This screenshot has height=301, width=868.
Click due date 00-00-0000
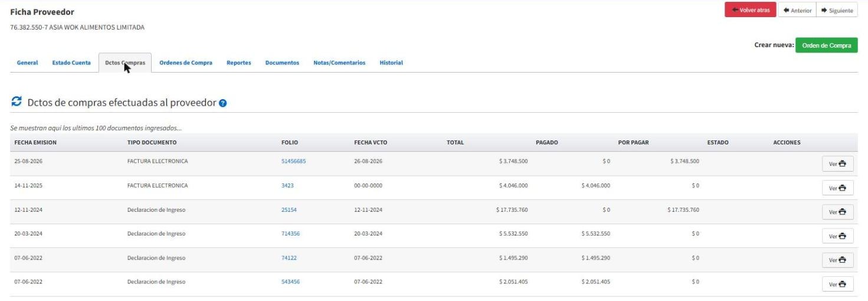coord(368,185)
